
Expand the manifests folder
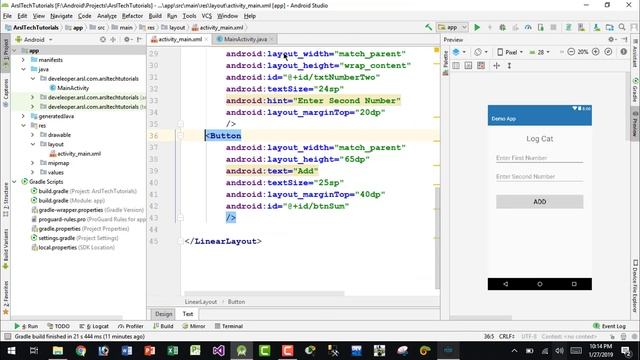coord(23,60)
